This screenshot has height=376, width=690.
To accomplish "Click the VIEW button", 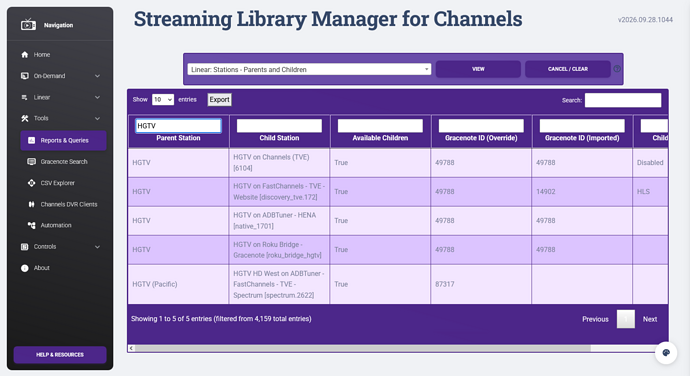I will [478, 69].
